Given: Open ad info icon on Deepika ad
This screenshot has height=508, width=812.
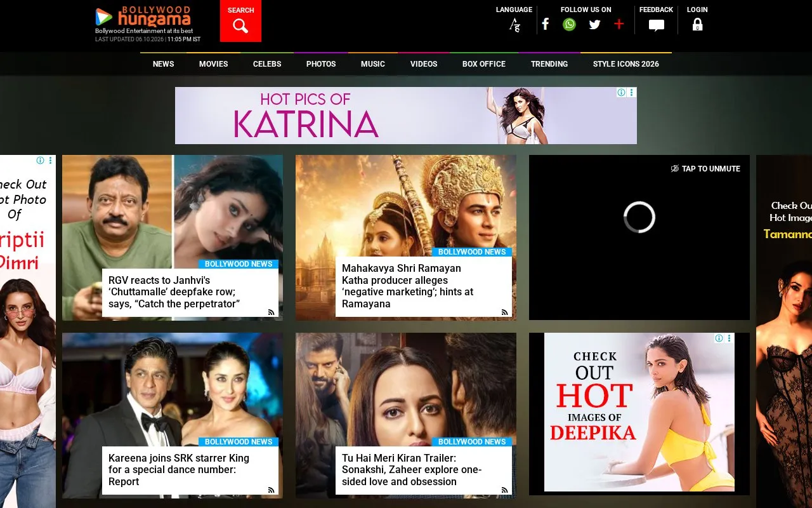Looking at the screenshot, I should click(x=719, y=338).
